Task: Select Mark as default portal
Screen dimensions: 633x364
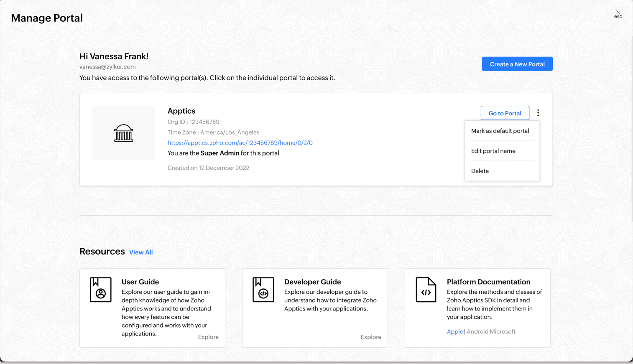Action: click(x=500, y=131)
